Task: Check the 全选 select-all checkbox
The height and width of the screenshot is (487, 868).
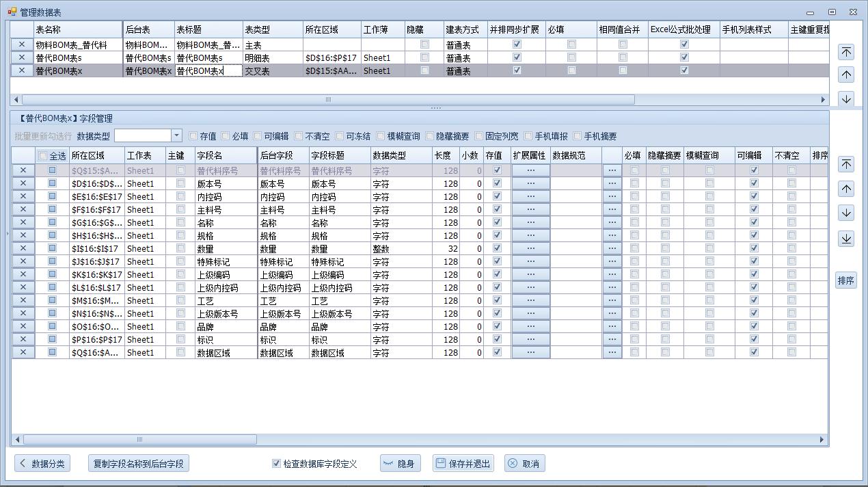Action: tap(43, 156)
